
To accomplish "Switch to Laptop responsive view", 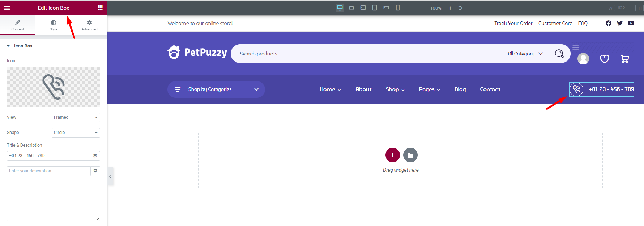I will click(351, 8).
